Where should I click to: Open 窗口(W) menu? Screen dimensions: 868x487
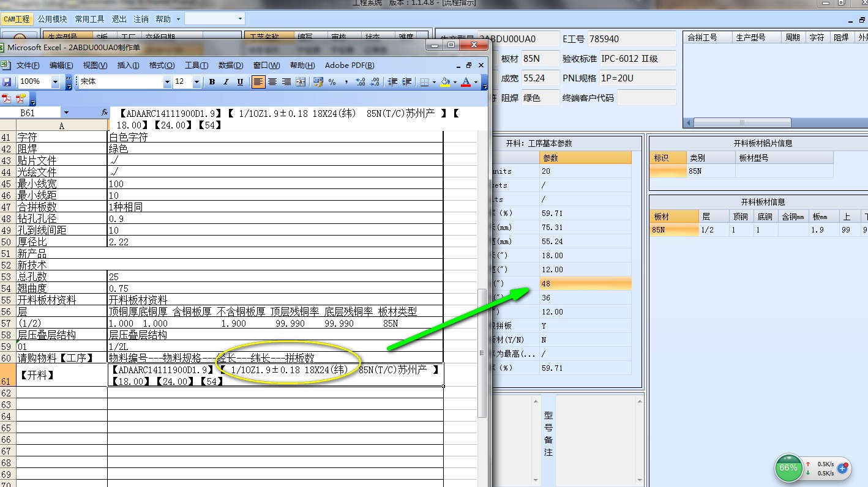coord(266,65)
